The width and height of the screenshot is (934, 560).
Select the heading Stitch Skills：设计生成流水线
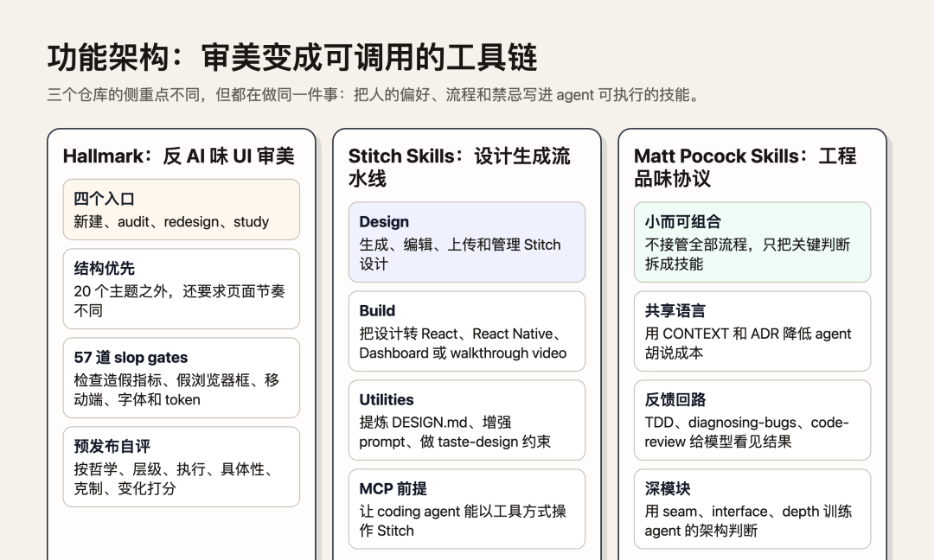coord(459,168)
